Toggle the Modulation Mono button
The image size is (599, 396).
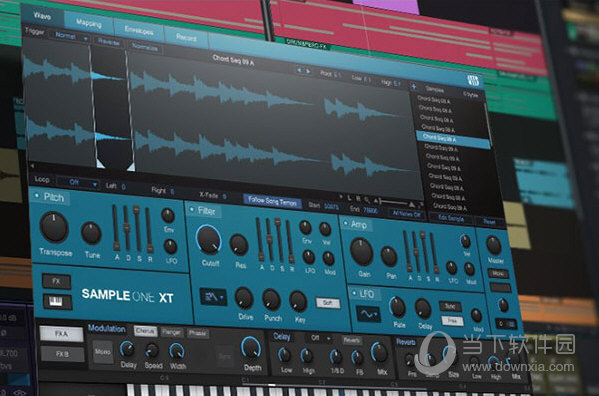pyautogui.click(x=103, y=352)
